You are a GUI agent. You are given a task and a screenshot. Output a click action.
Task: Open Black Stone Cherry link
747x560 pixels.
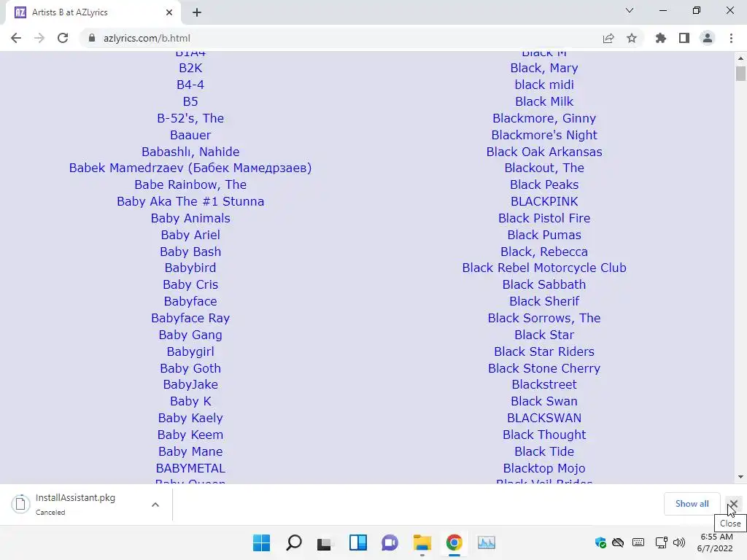(544, 368)
